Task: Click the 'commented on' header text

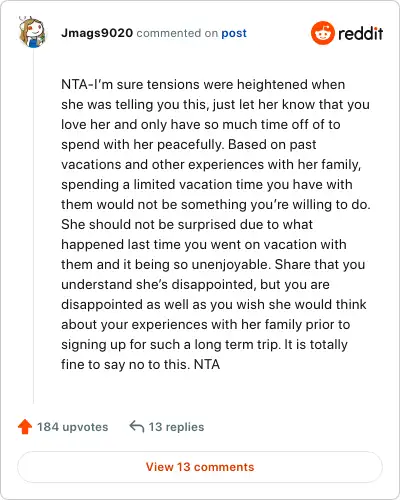Action: [x=177, y=33]
